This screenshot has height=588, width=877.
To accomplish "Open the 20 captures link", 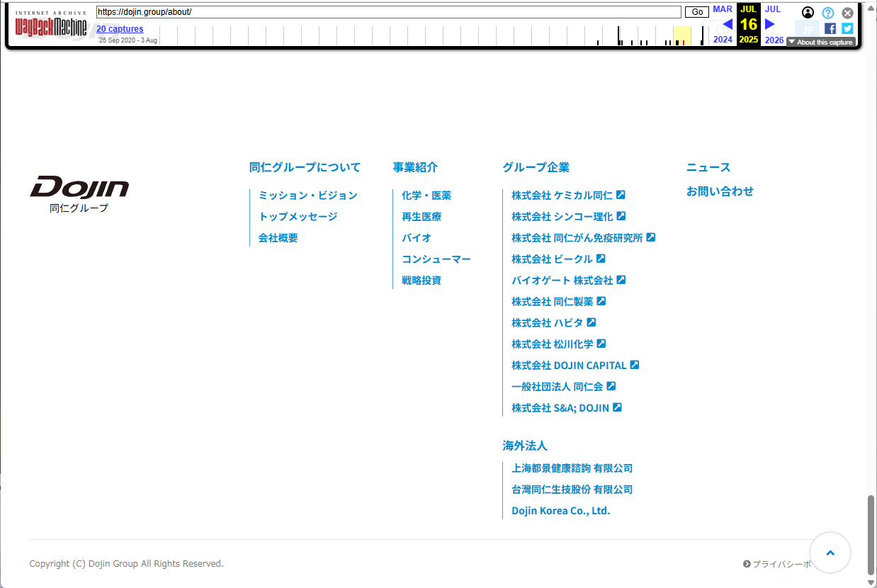I will [x=120, y=29].
